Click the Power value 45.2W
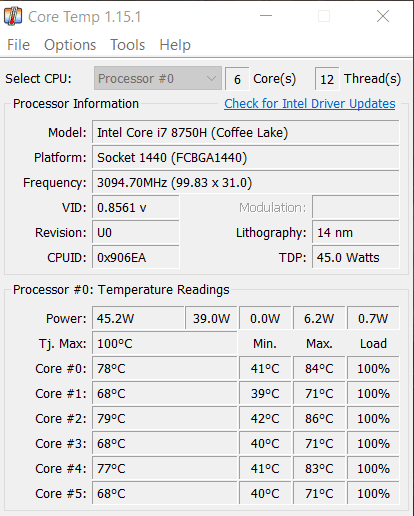The width and height of the screenshot is (414, 516). pyautogui.click(x=138, y=318)
